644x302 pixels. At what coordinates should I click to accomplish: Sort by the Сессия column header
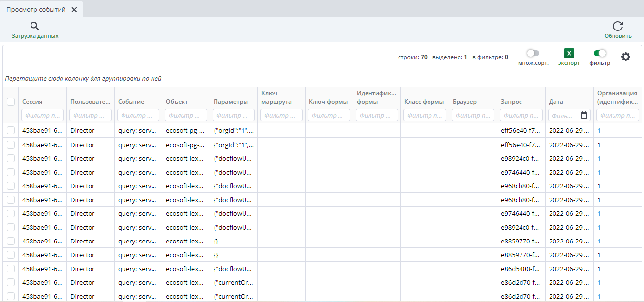coord(32,102)
